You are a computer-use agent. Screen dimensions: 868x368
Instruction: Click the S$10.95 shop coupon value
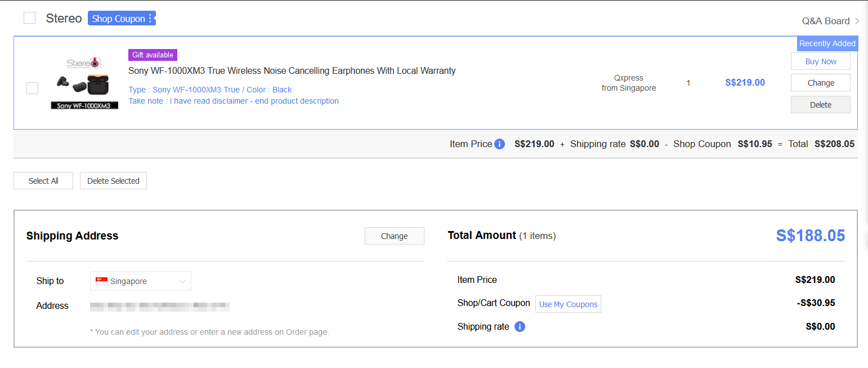click(x=755, y=144)
